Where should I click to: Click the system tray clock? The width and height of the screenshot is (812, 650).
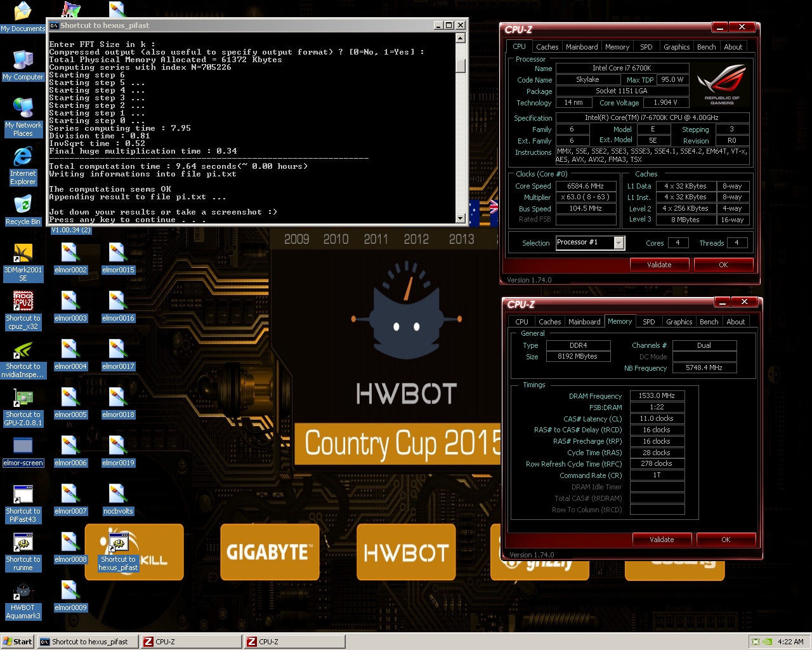[790, 642]
